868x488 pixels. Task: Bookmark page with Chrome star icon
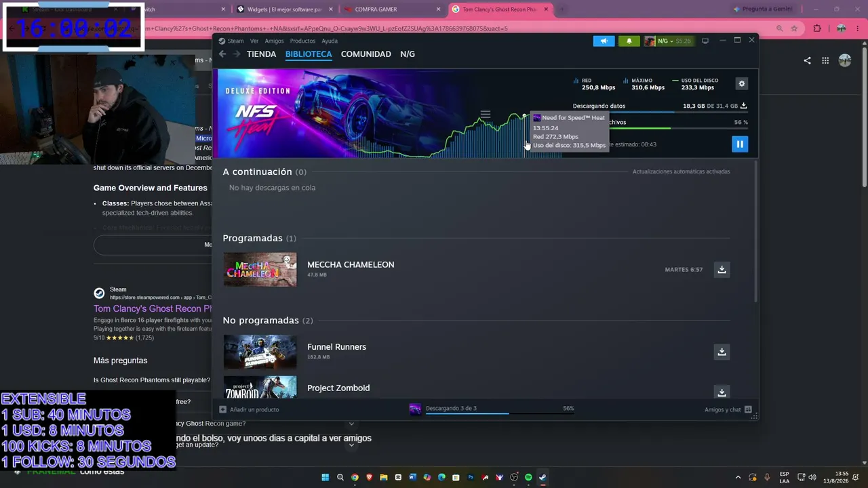tap(794, 28)
